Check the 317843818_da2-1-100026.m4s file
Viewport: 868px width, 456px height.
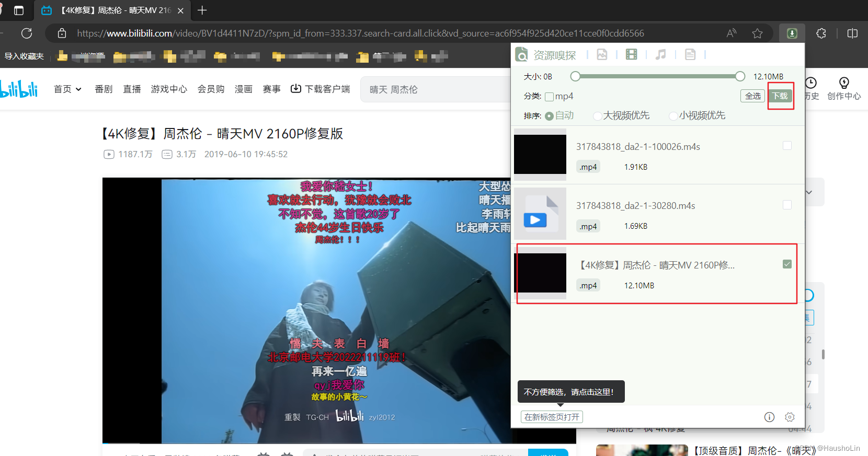point(787,146)
